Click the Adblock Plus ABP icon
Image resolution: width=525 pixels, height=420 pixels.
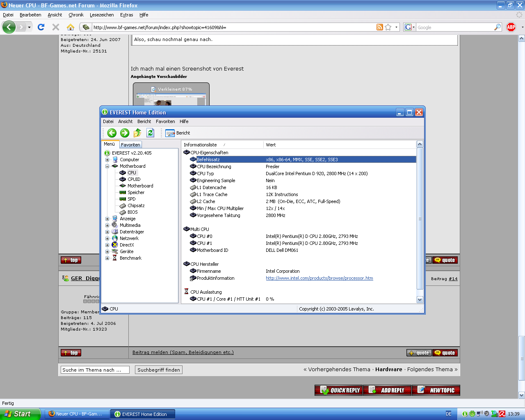[511, 27]
